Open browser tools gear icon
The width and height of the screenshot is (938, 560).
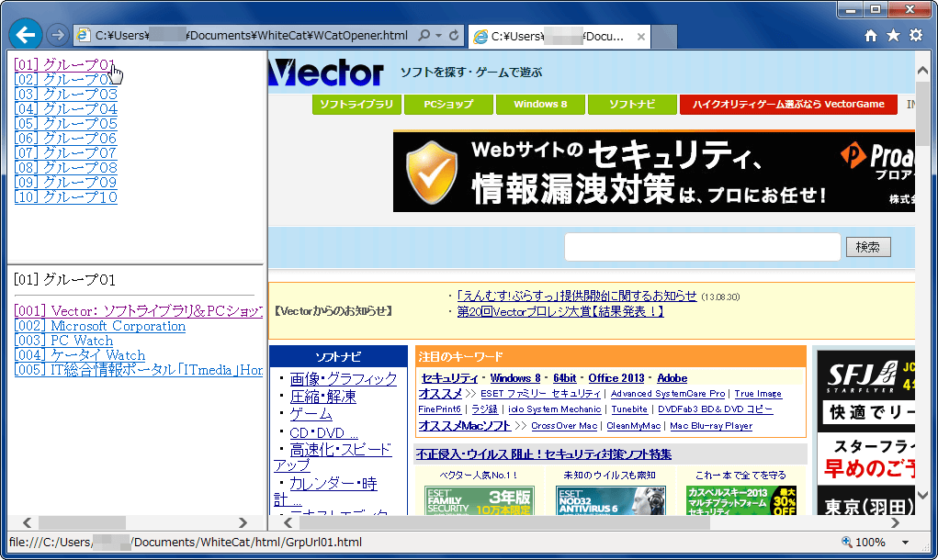916,36
